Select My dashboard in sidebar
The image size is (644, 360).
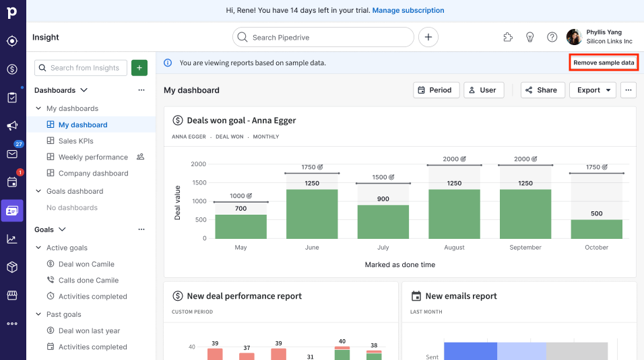point(91,124)
